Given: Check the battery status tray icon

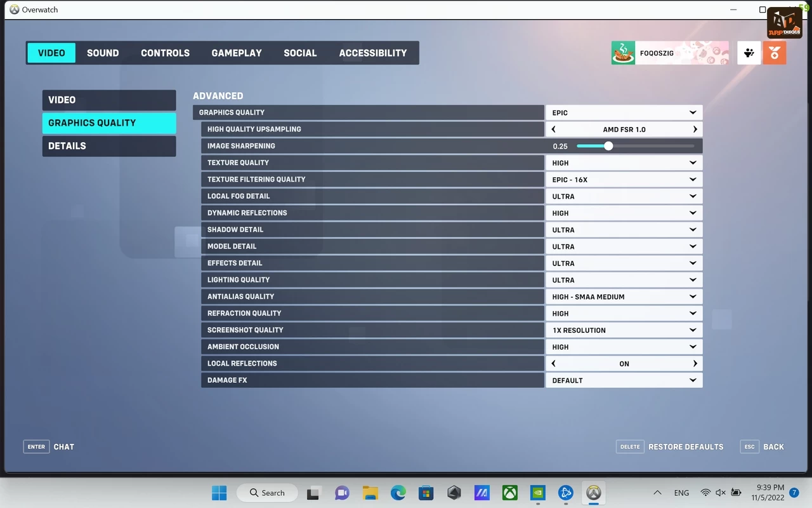Looking at the screenshot, I should [736, 493].
